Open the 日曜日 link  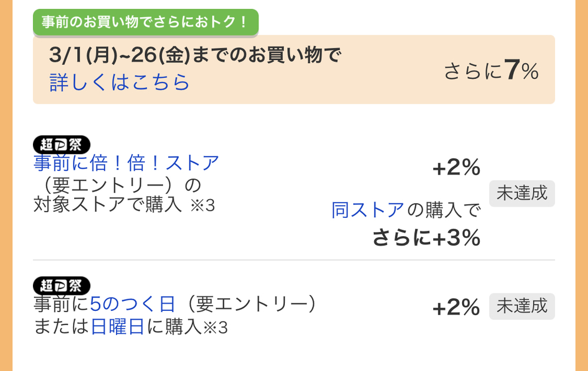[x=117, y=326]
